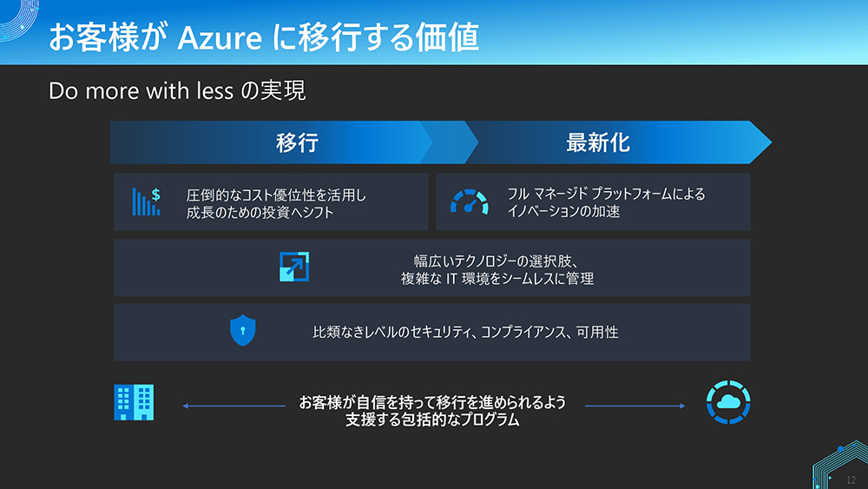868x489 pixels.
Task: Click the blue security shield icon
Action: [242, 331]
